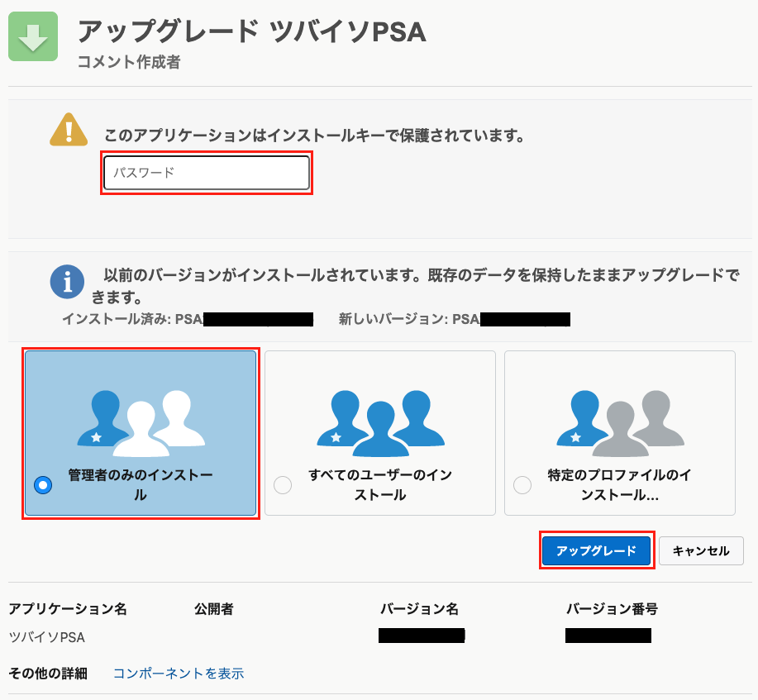Click the アプリケーション名 column label
This screenshot has width=758, height=700.
pyautogui.click(x=68, y=609)
